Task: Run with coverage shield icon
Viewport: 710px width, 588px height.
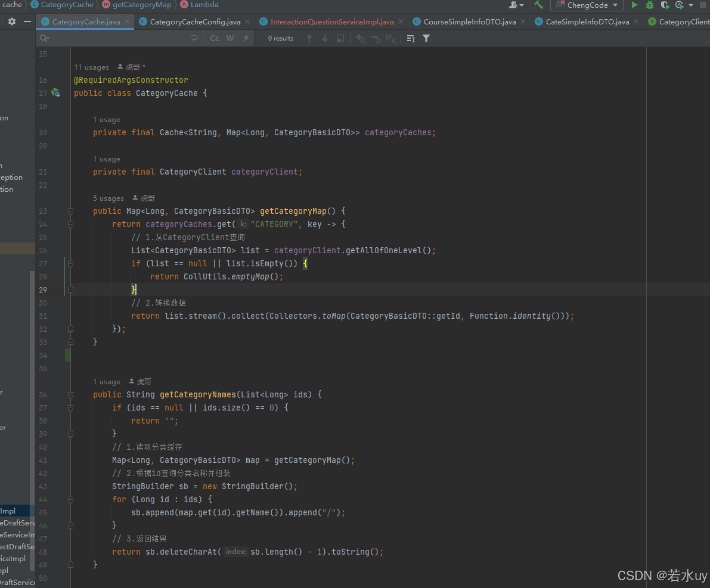Action: [x=664, y=5]
